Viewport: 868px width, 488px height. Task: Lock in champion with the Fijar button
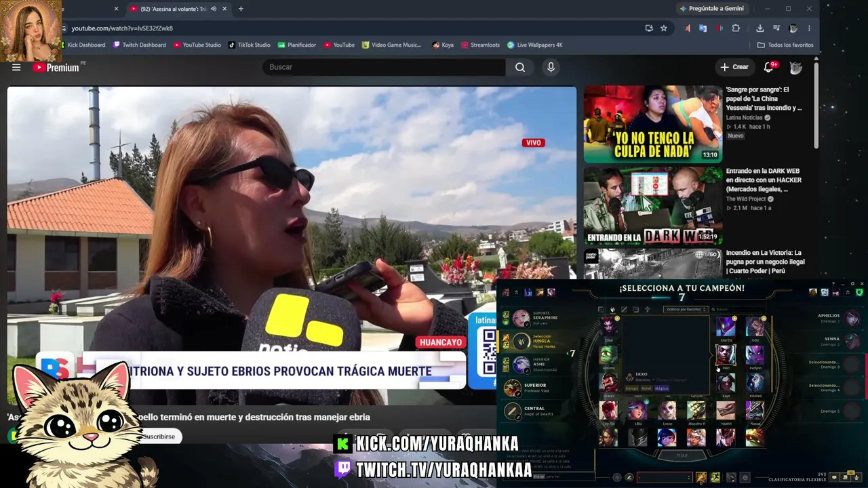coord(682,455)
